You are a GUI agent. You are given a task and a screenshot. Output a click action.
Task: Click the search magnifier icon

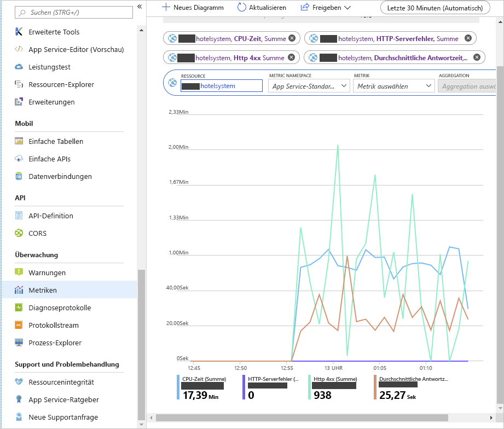[x=22, y=13]
